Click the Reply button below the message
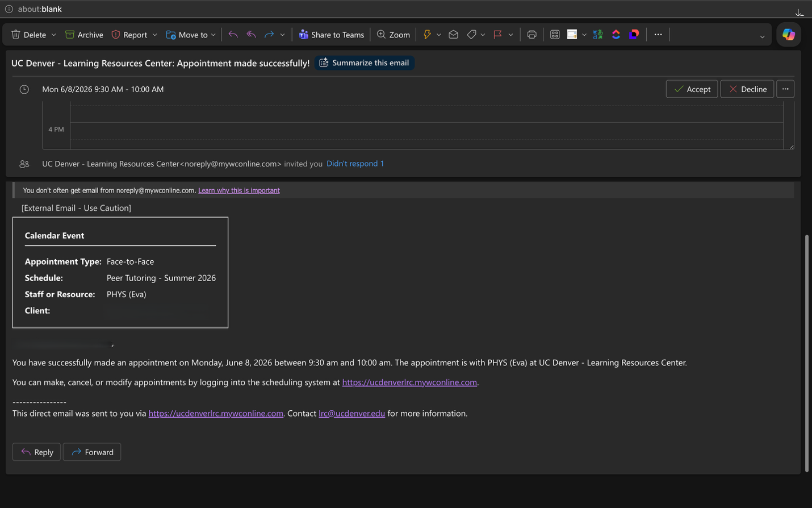Image resolution: width=812 pixels, height=508 pixels. (36, 452)
